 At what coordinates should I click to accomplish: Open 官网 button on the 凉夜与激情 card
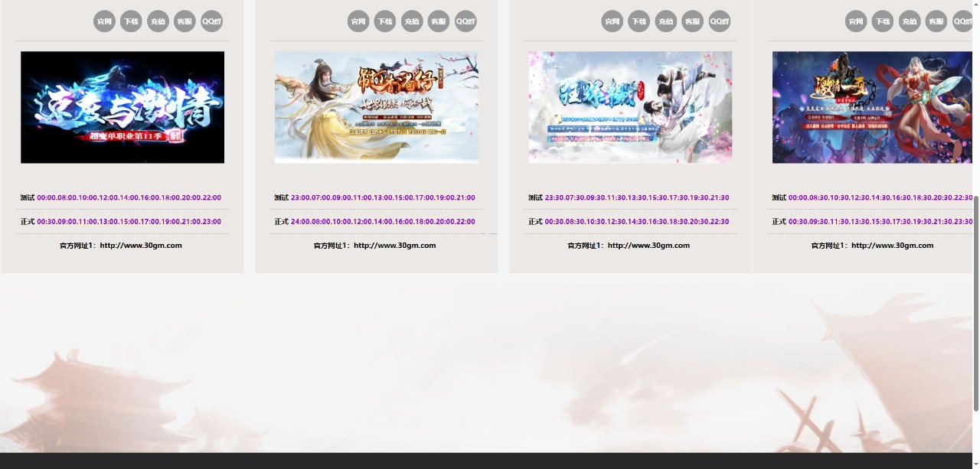[x=105, y=21]
